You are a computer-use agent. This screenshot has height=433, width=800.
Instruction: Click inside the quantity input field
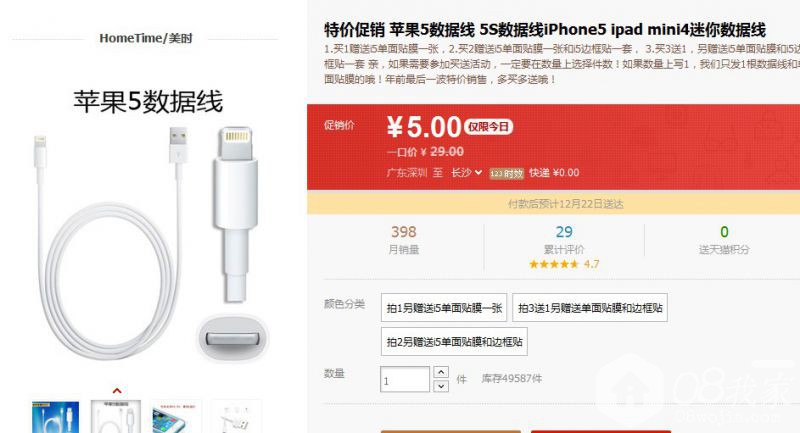[x=405, y=379]
